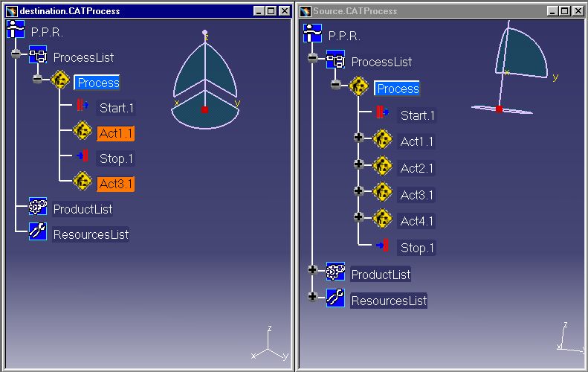Click the Act2.1 activity icon in Source tree
Image resolution: width=588 pixels, height=372 pixels.
[x=382, y=167]
